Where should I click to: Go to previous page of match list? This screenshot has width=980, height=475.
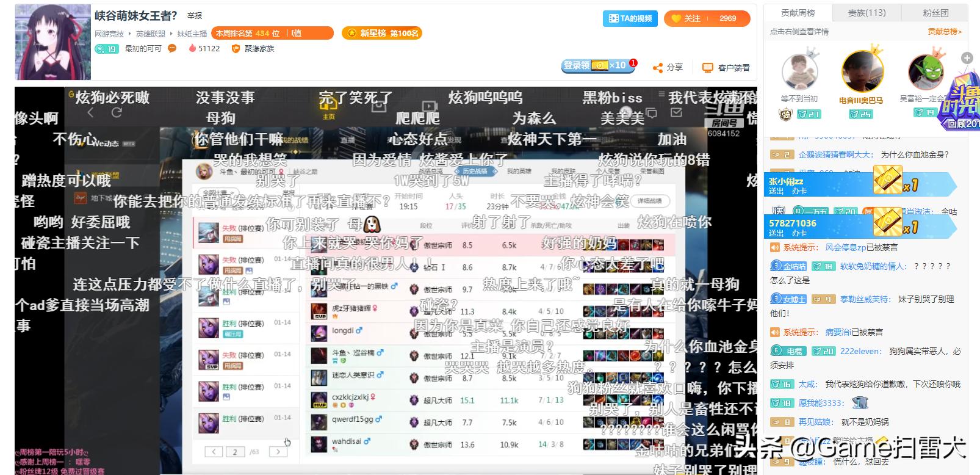214,452
